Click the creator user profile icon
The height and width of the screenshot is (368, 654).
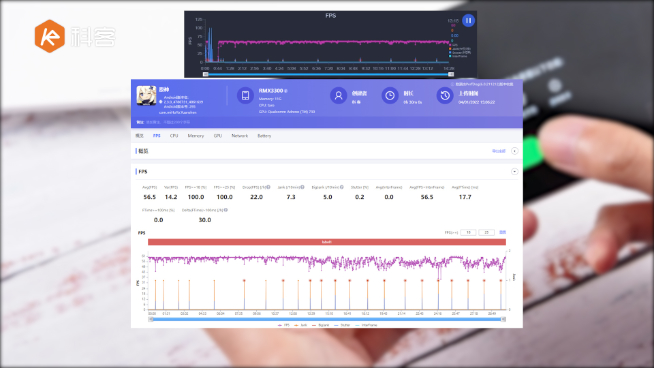(338, 96)
